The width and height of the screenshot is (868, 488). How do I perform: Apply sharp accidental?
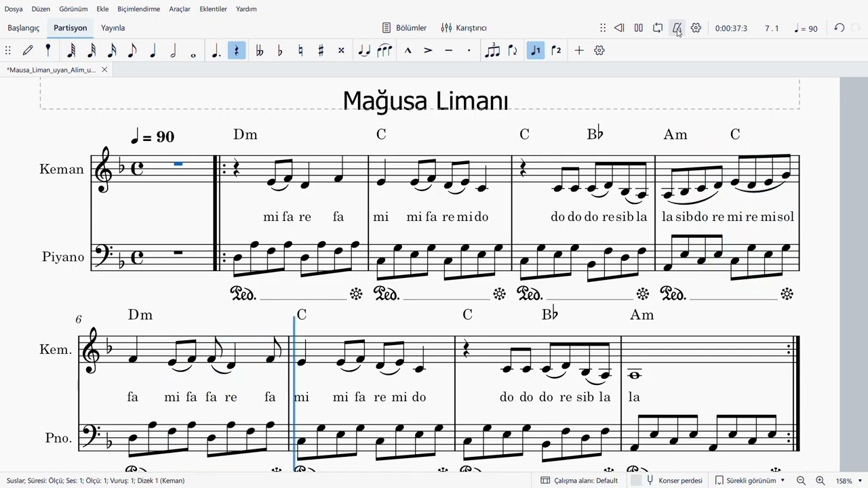tap(321, 50)
